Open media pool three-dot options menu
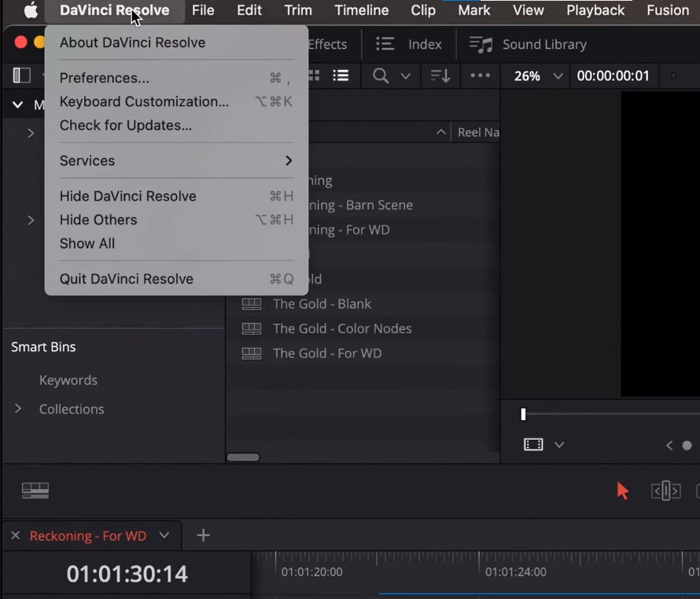This screenshot has width=700, height=599. coord(480,76)
